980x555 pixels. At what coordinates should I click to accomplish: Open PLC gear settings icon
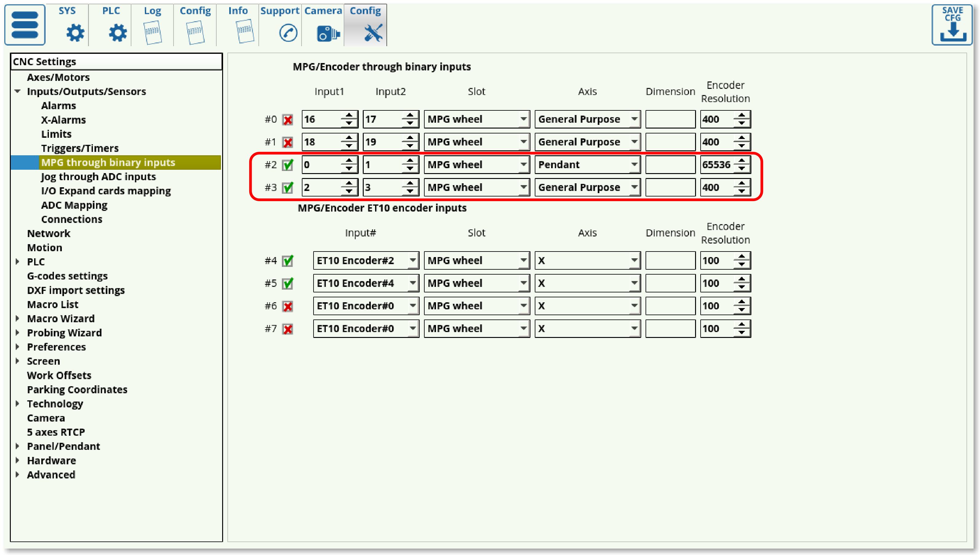tap(118, 33)
